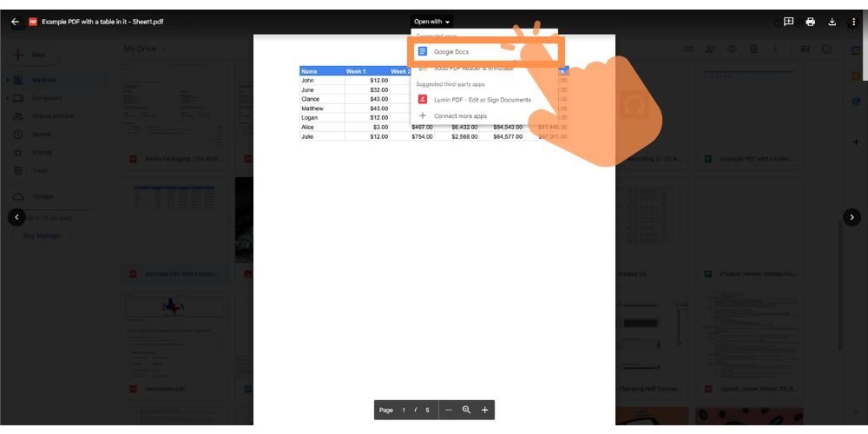868x434 pixels.
Task: Click the $32.00 cell in June's row
Action: [x=367, y=89]
